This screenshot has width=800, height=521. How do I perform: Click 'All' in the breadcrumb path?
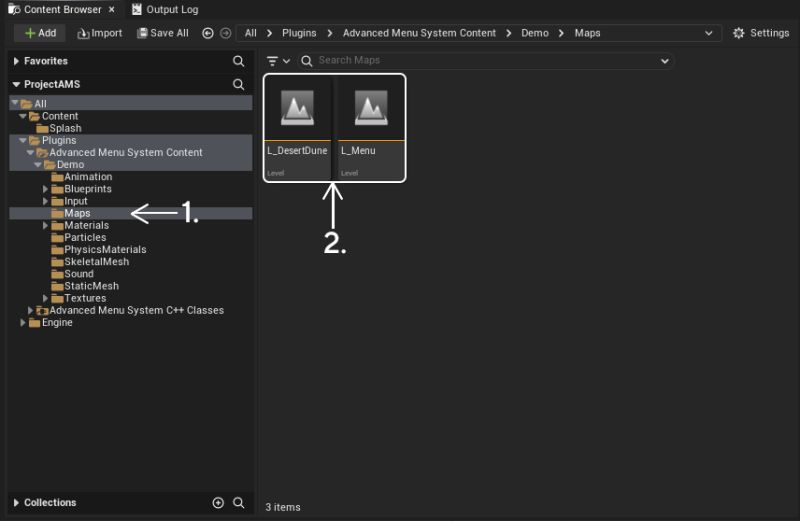point(251,33)
